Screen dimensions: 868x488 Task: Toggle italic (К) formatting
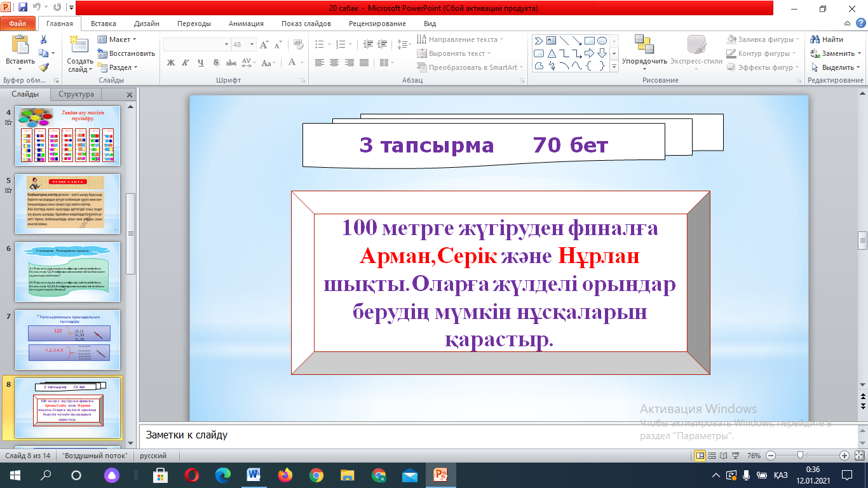click(x=186, y=63)
